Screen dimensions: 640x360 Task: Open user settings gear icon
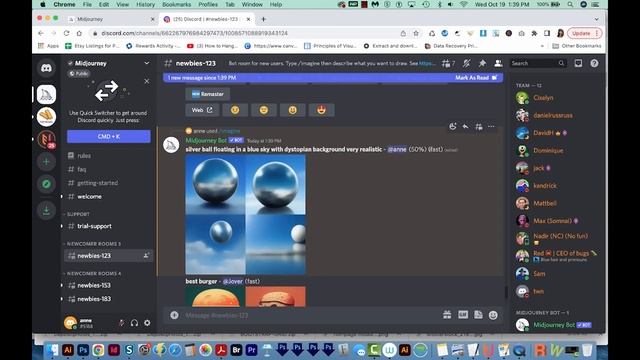[x=147, y=323]
